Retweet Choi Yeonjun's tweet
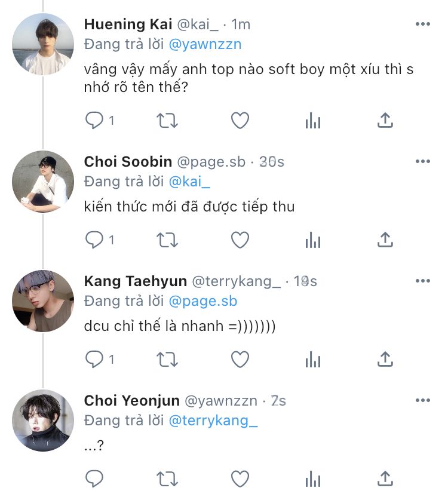448x497 pixels. [x=167, y=478]
